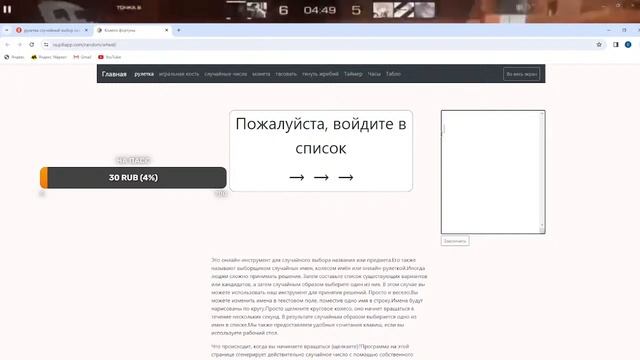640x360 pixels.
Task: Reload the page with the refresh icon
Action: [31, 44]
